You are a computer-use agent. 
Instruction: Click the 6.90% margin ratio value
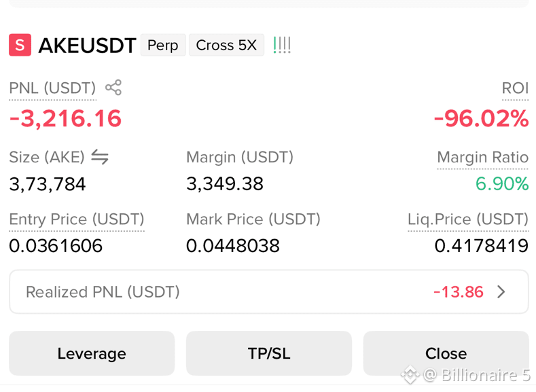(x=502, y=184)
